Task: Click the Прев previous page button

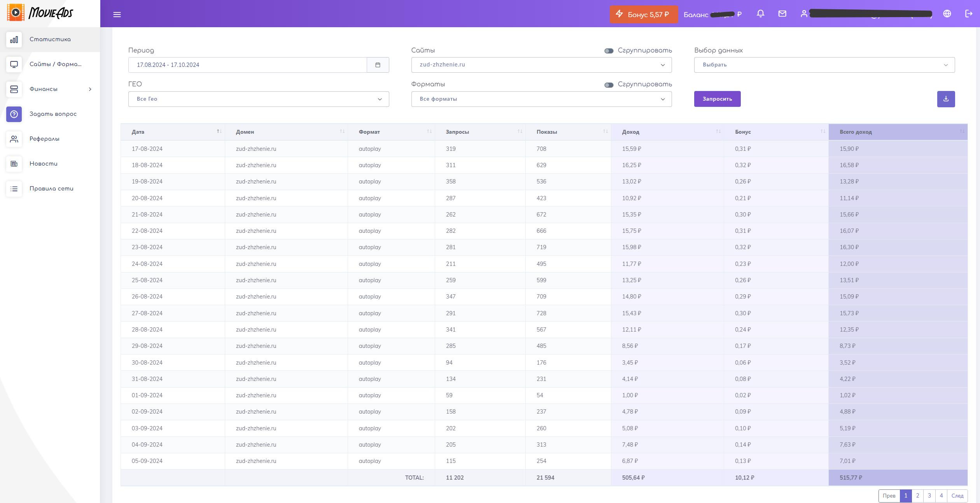Action: 889,496
